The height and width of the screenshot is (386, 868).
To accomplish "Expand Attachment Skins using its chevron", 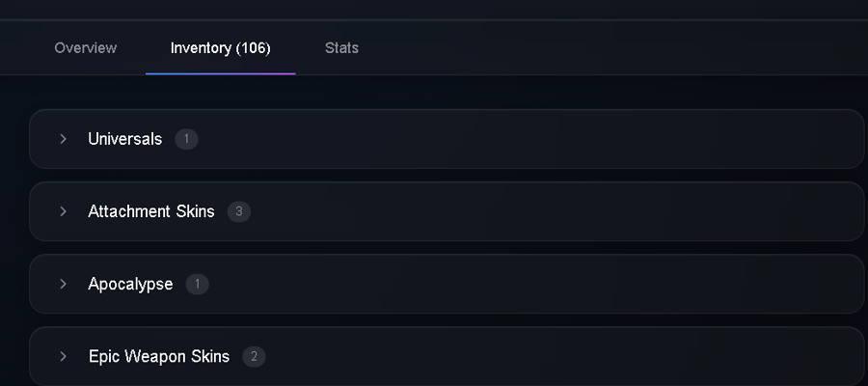I will [x=63, y=211].
